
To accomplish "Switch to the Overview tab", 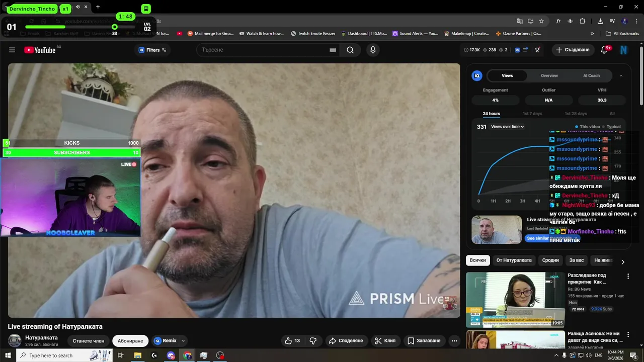I will (549, 75).
